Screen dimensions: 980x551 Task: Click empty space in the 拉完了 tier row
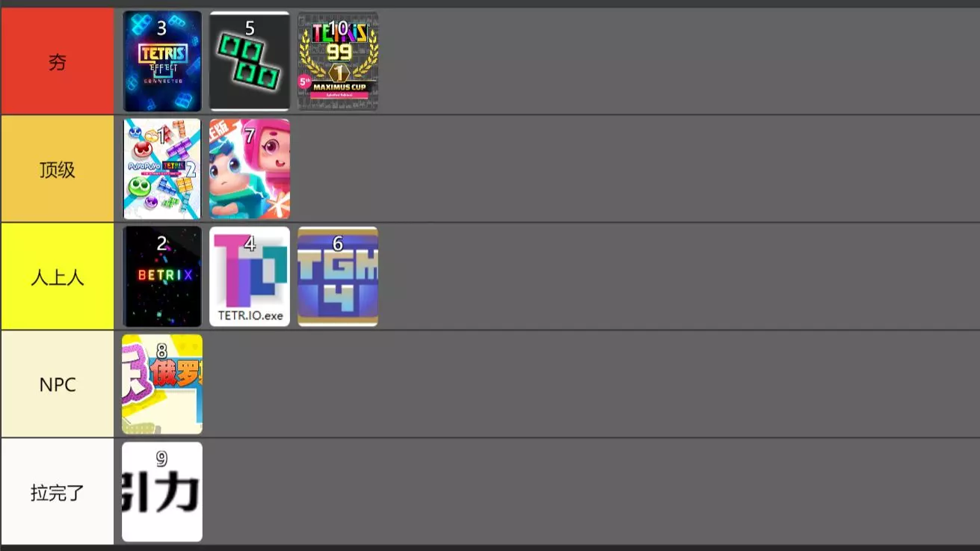tap(591, 492)
